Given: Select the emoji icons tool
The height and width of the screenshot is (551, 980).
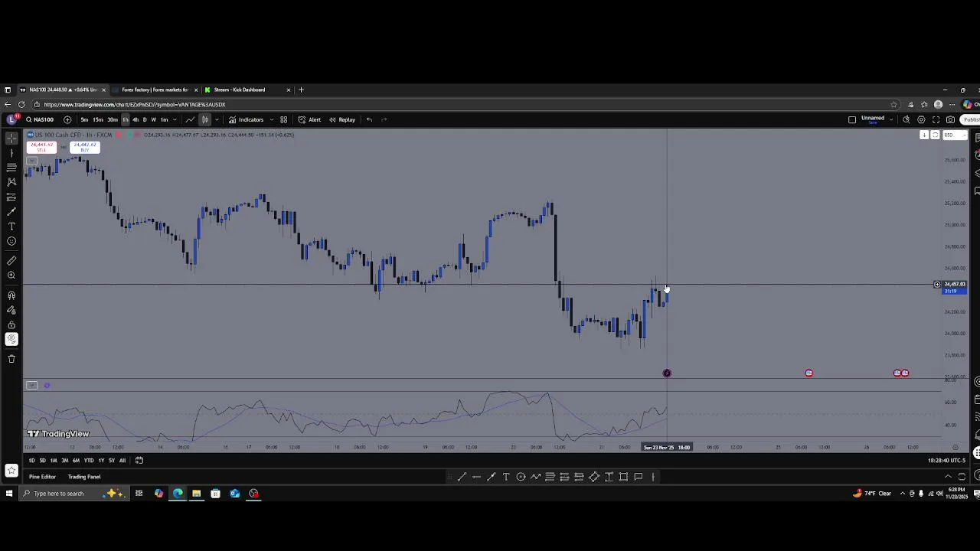Looking at the screenshot, I should point(11,241).
